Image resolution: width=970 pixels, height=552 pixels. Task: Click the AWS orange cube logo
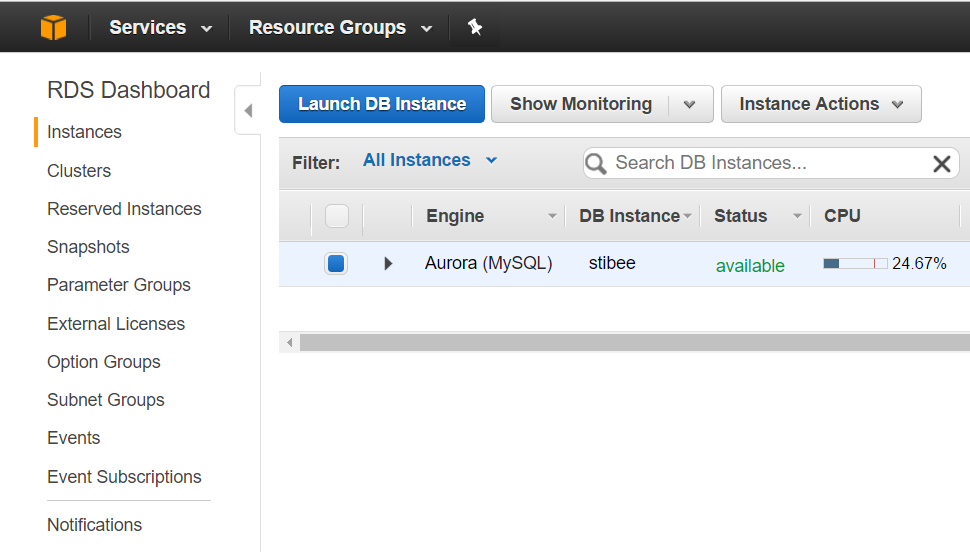coord(53,27)
